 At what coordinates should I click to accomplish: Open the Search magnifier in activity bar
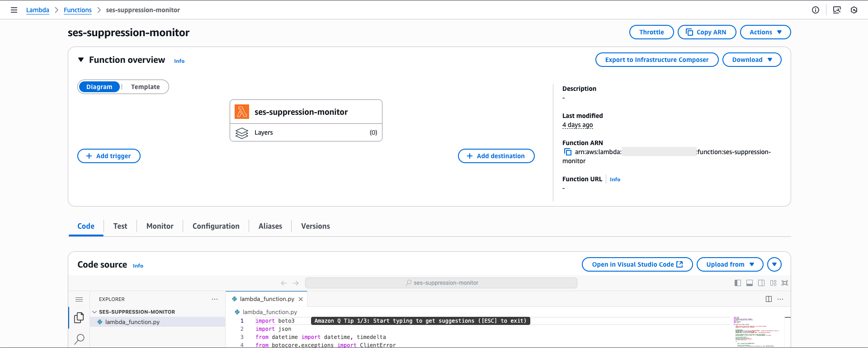coord(79,339)
